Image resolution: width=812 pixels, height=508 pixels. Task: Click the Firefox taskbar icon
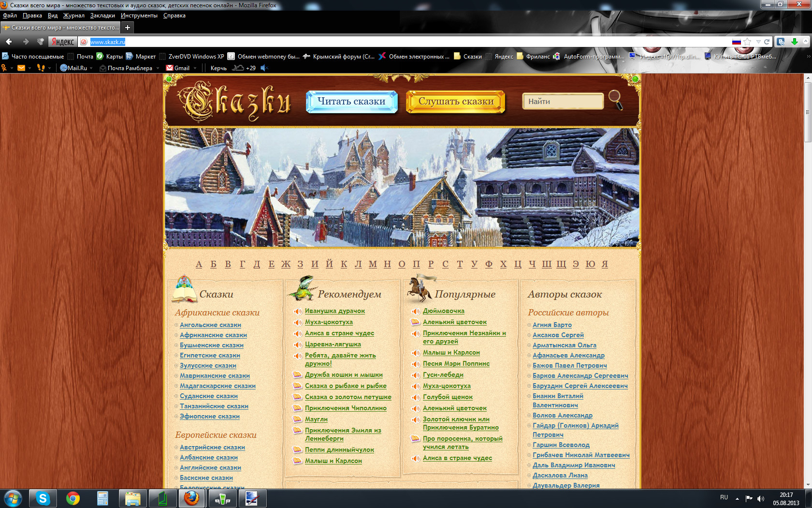[x=192, y=498]
